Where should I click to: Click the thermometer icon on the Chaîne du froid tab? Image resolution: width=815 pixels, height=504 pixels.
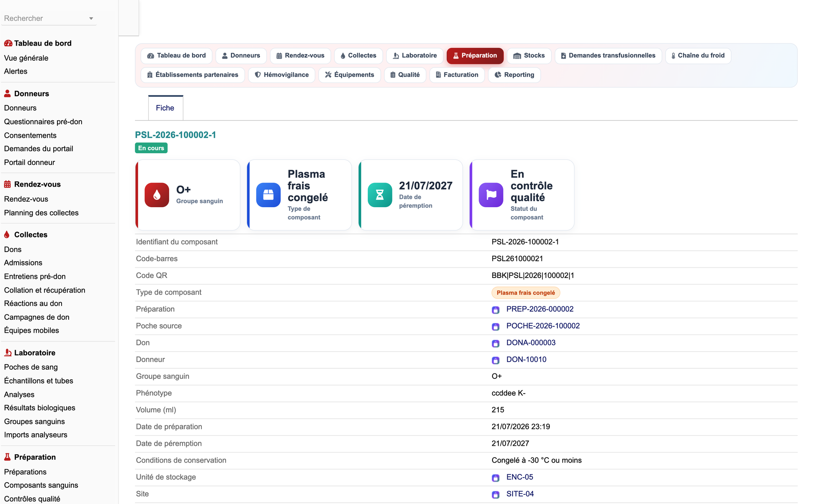(x=673, y=56)
